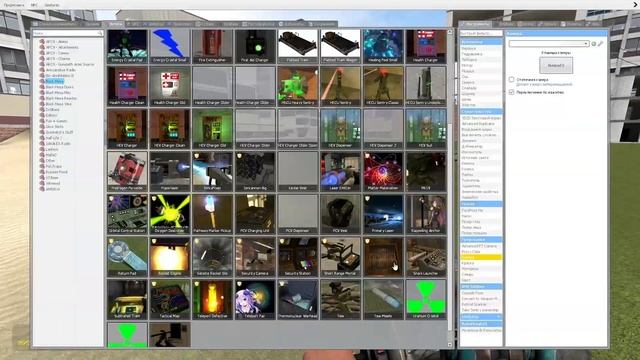The height and width of the screenshot is (360, 640).
Task: Choose the Orbital Control Station icon
Action: (127, 214)
